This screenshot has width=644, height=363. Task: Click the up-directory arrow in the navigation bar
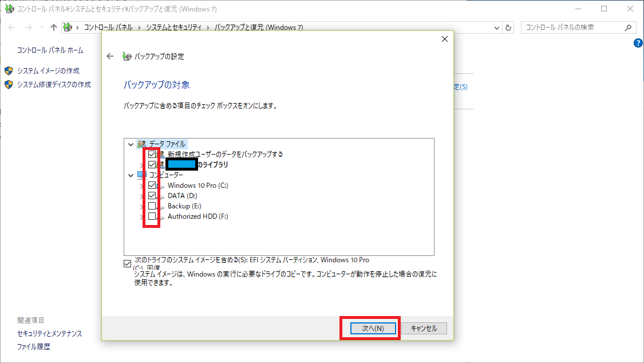click(x=54, y=27)
